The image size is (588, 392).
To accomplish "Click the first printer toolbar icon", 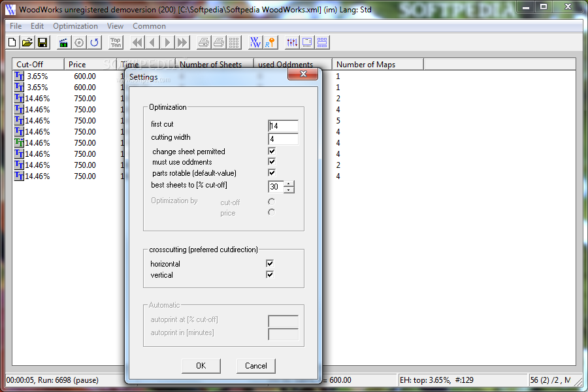I will (x=204, y=42).
